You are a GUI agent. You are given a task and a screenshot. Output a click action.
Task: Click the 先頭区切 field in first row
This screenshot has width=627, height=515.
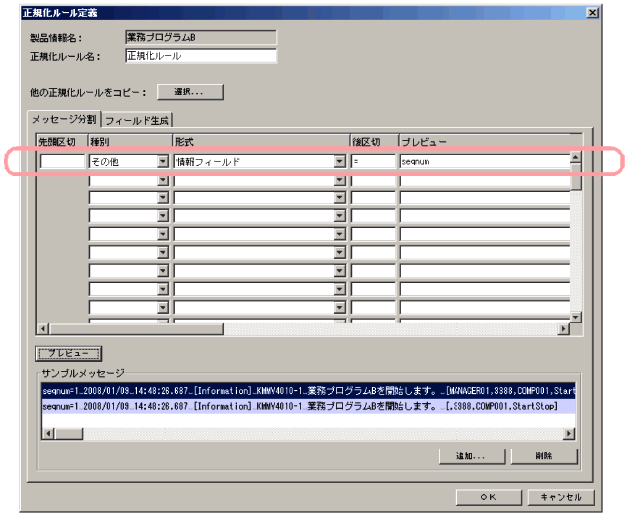pyautogui.click(x=62, y=161)
